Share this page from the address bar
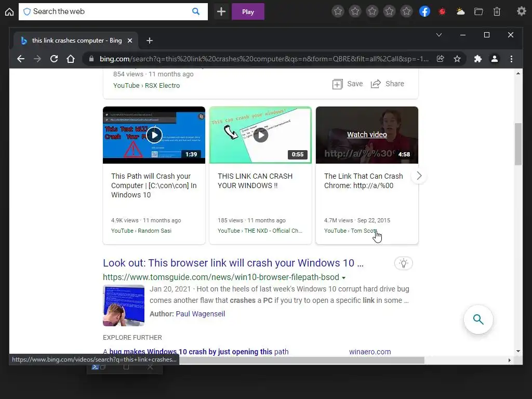Image resolution: width=532 pixels, height=399 pixels. click(x=441, y=59)
